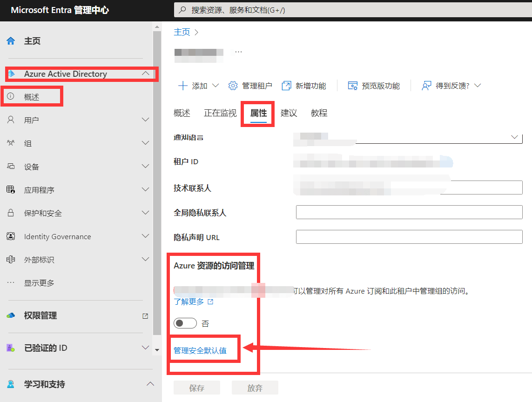Open the 管理安全默认值 link
This screenshot has height=402, width=532.
(x=200, y=350)
